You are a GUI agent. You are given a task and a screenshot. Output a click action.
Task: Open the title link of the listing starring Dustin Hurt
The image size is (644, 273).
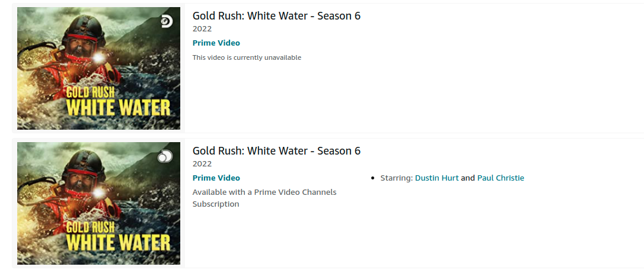[276, 151]
